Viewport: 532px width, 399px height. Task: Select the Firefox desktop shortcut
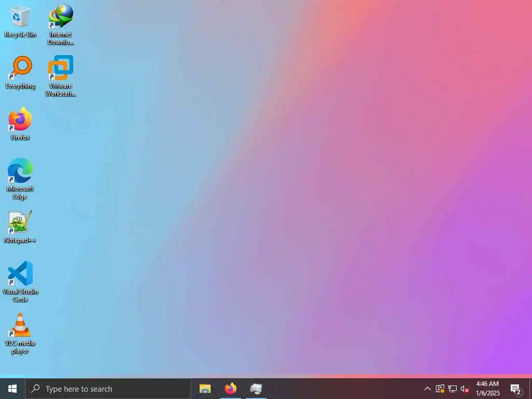pos(20,124)
